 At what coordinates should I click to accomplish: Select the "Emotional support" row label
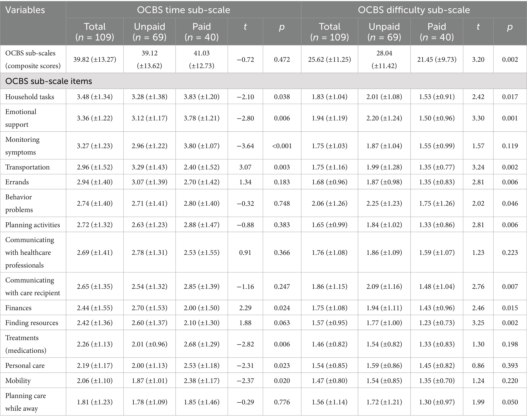[21, 118]
